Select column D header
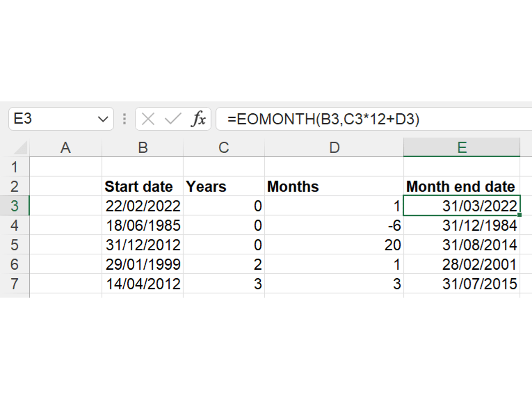The height and width of the screenshot is (399, 532). 334,148
